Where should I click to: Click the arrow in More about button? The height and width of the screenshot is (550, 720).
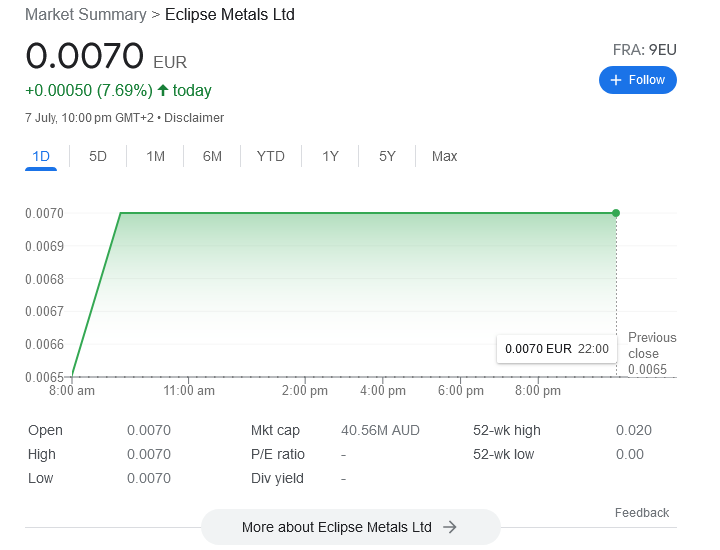450,527
